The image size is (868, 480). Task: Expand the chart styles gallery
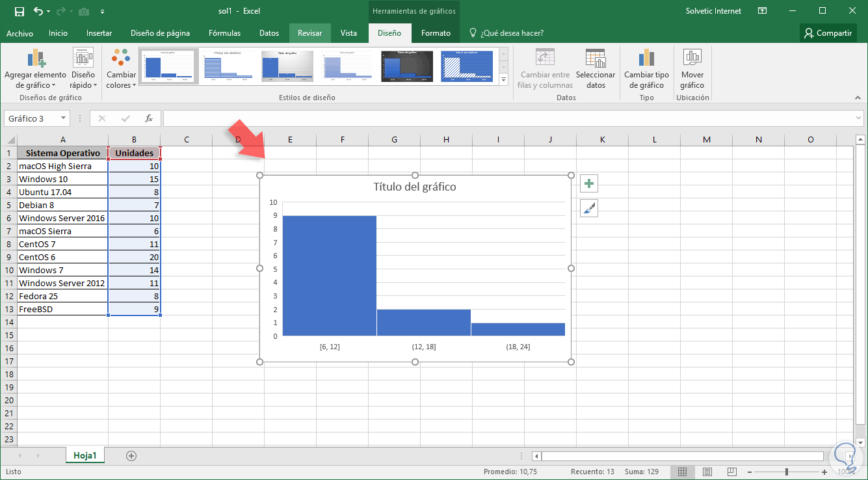click(x=503, y=79)
